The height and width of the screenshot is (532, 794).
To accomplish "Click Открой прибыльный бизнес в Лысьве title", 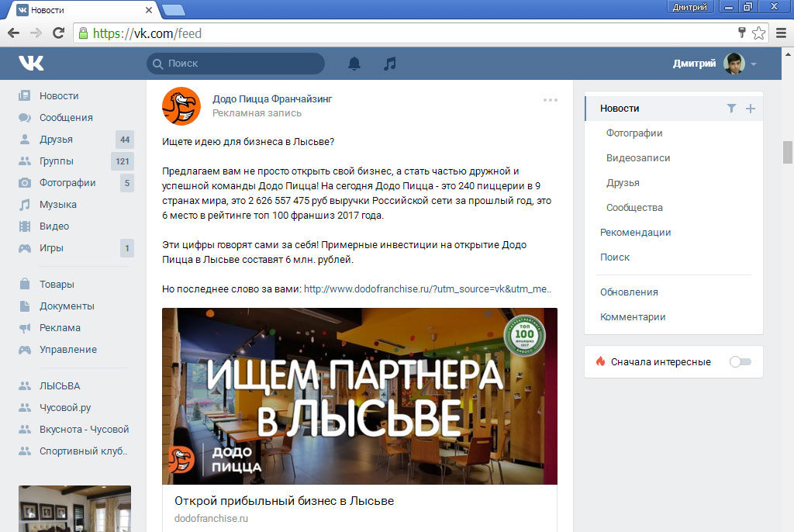I will click(284, 500).
